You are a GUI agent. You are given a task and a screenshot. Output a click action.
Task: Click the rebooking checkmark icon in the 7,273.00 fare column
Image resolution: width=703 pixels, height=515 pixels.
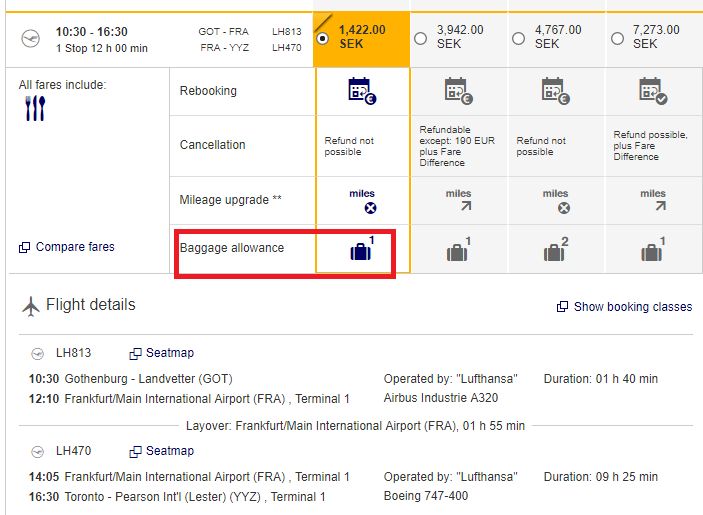653,91
